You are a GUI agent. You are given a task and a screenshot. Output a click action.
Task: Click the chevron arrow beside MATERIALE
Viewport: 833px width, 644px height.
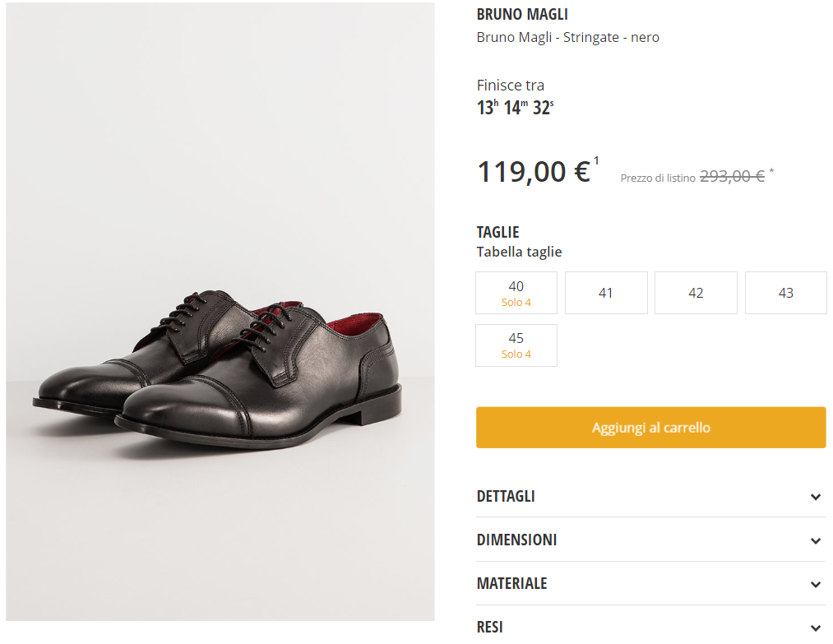point(815,584)
